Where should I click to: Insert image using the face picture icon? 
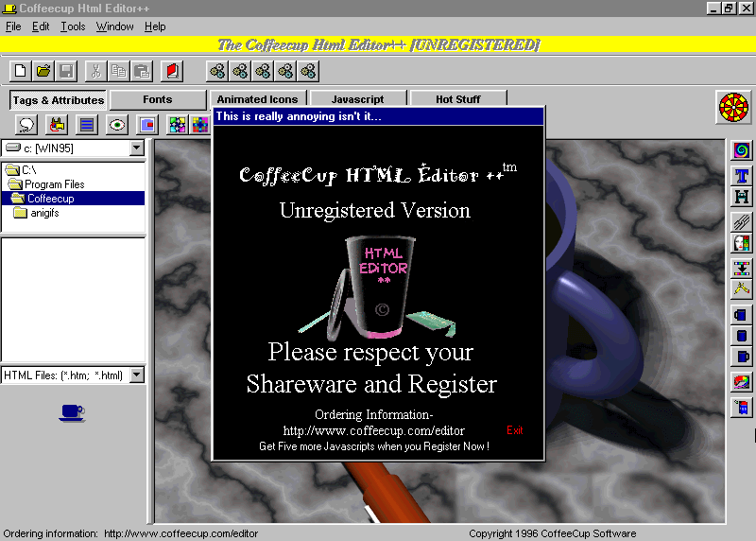pos(742,243)
